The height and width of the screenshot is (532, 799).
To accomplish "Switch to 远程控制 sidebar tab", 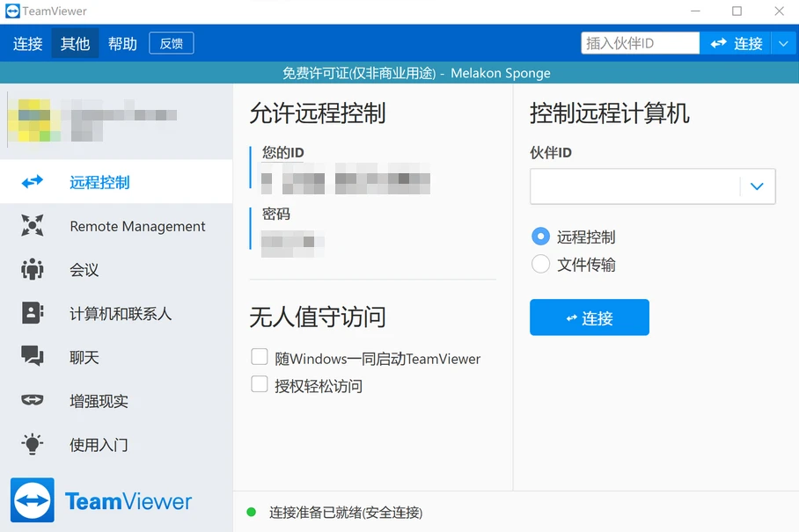I will (x=116, y=182).
